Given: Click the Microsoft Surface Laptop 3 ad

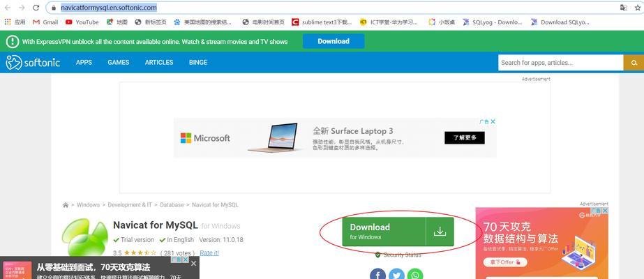Looking at the screenshot, I should point(335,138).
